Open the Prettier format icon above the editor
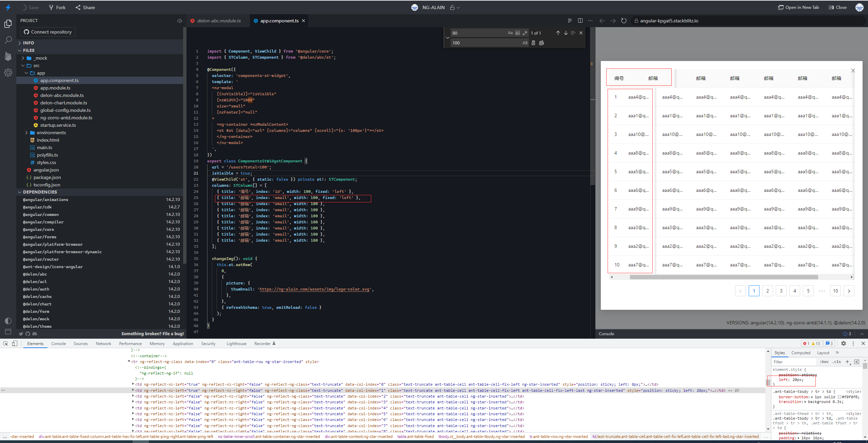This screenshot has height=443, width=868. [570, 20]
